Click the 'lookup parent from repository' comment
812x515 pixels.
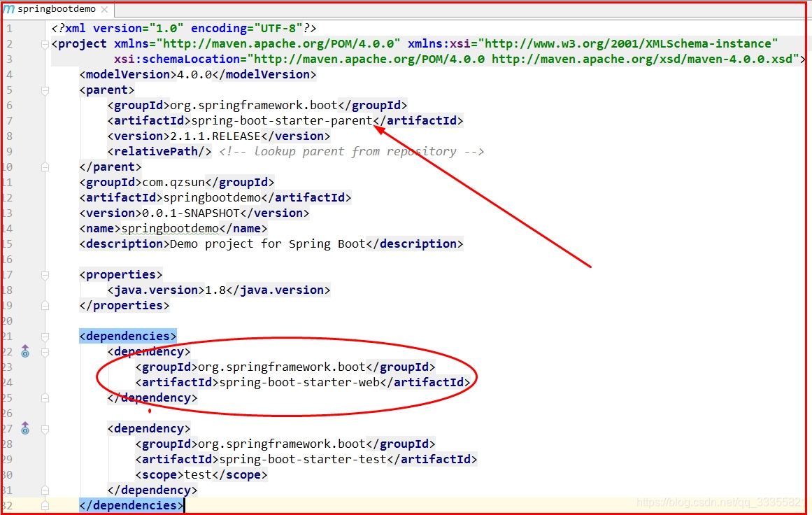click(352, 151)
